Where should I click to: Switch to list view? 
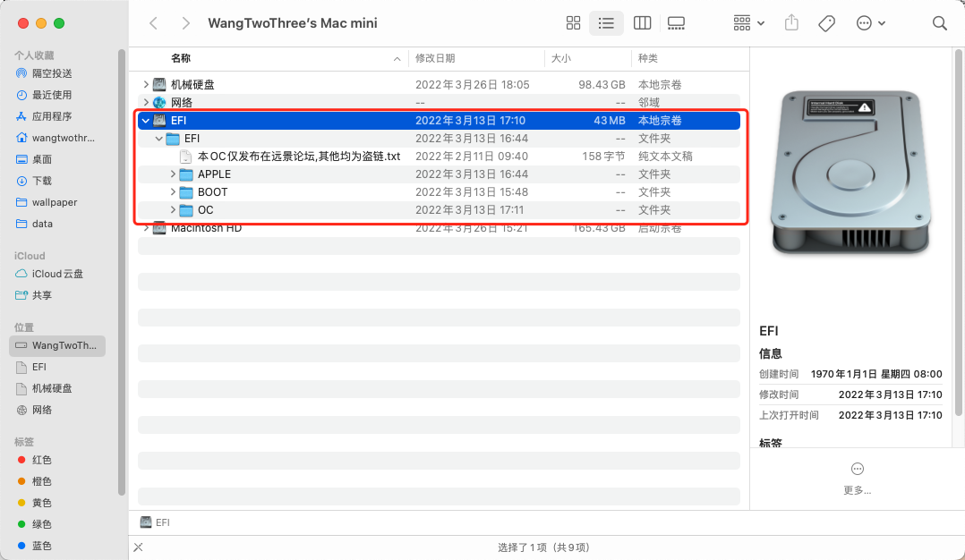606,23
